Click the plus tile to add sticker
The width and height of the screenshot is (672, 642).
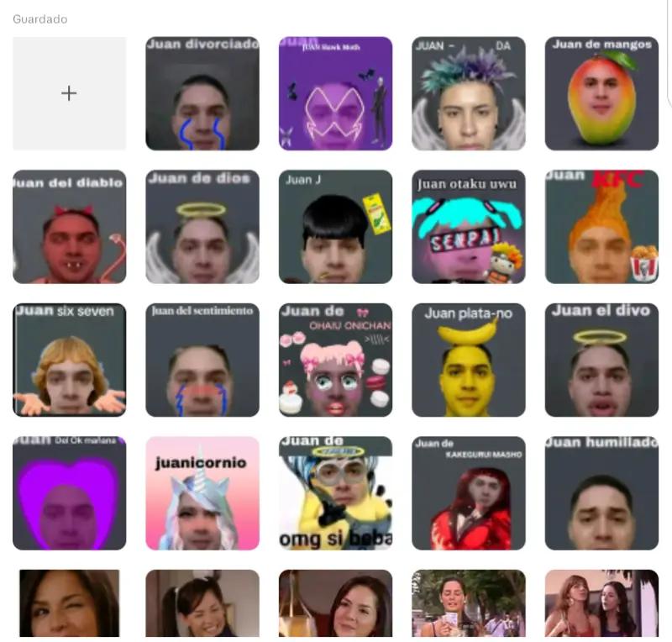click(x=69, y=93)
